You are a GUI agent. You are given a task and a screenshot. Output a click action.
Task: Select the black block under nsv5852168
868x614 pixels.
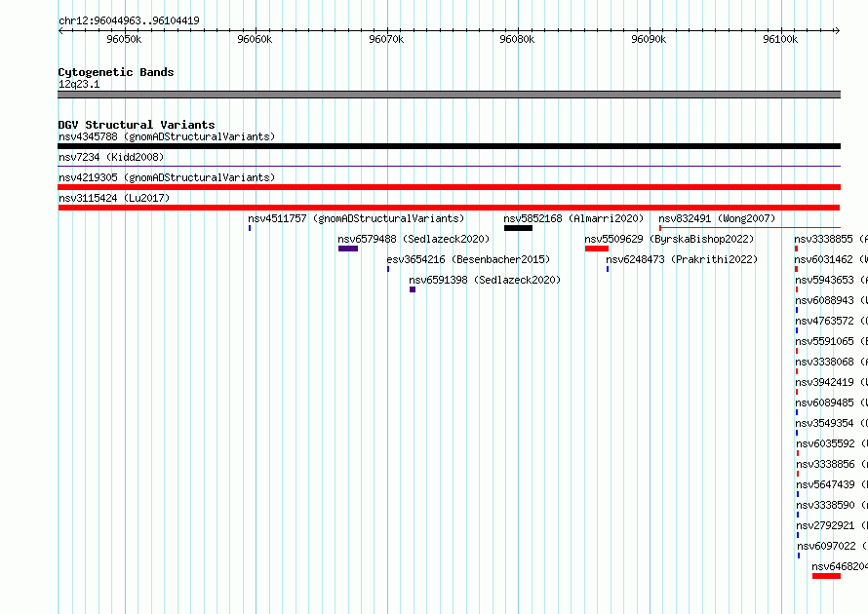(518, 228)
